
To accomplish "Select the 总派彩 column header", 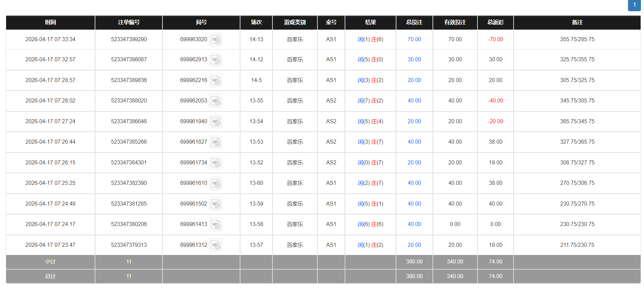I will (x=495, y=22).
